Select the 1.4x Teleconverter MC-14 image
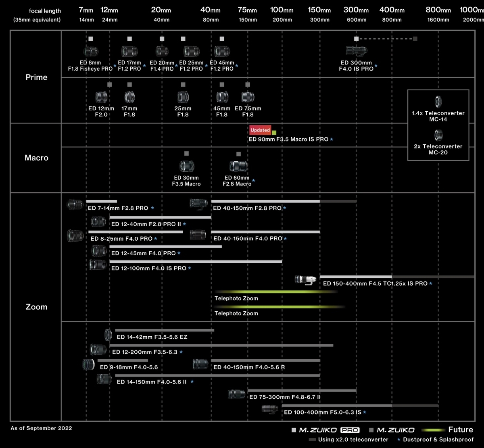 pyautogui.click(x=438, y=102)
